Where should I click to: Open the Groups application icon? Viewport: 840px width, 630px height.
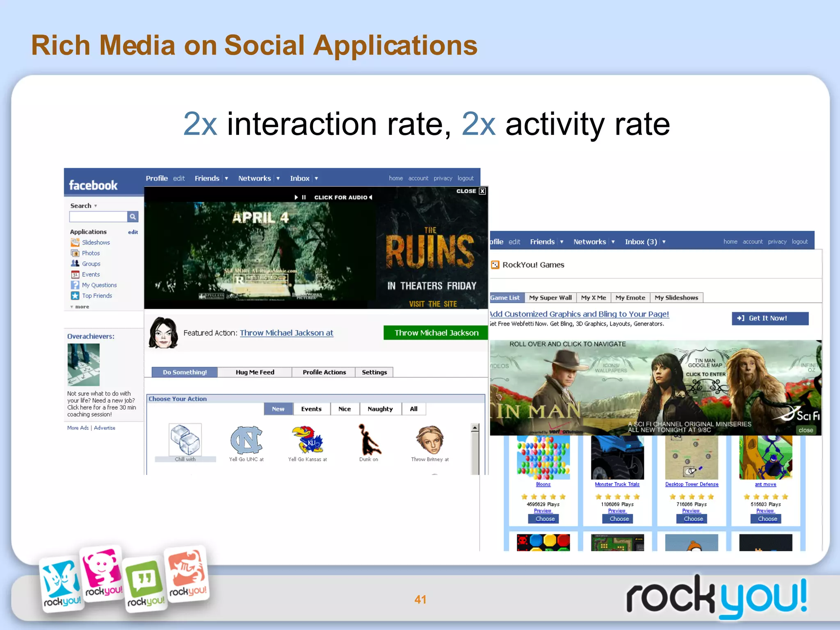[75, 263]
